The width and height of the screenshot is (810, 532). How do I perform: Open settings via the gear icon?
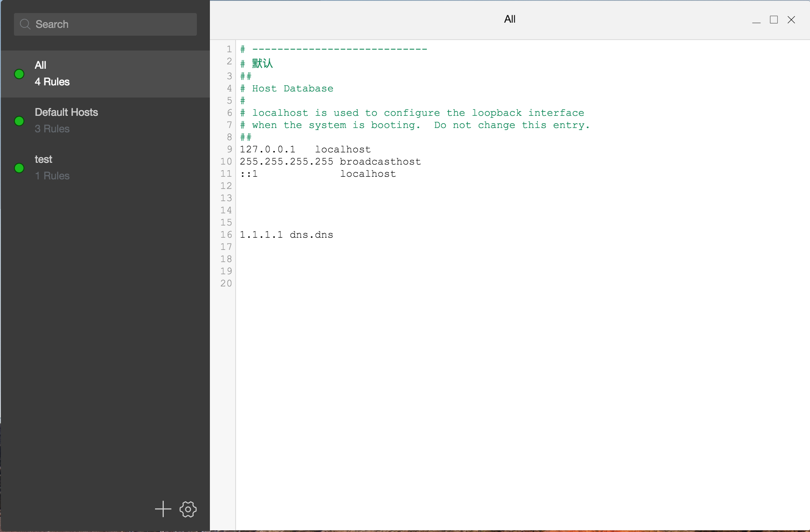click(188, 509)
